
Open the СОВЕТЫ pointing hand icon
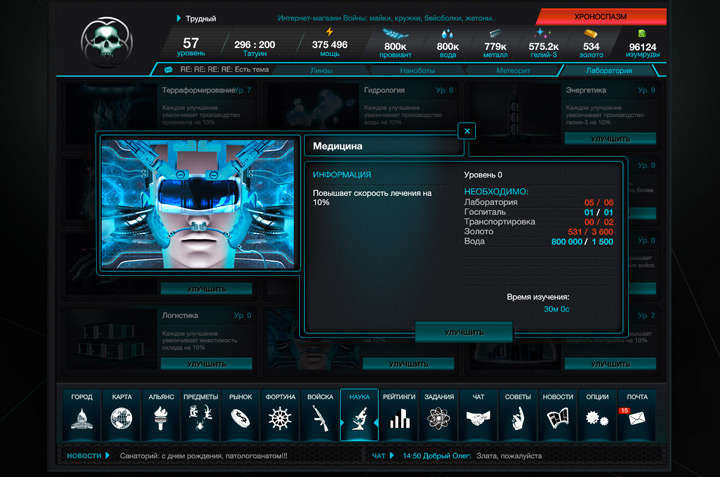(518, 415)
